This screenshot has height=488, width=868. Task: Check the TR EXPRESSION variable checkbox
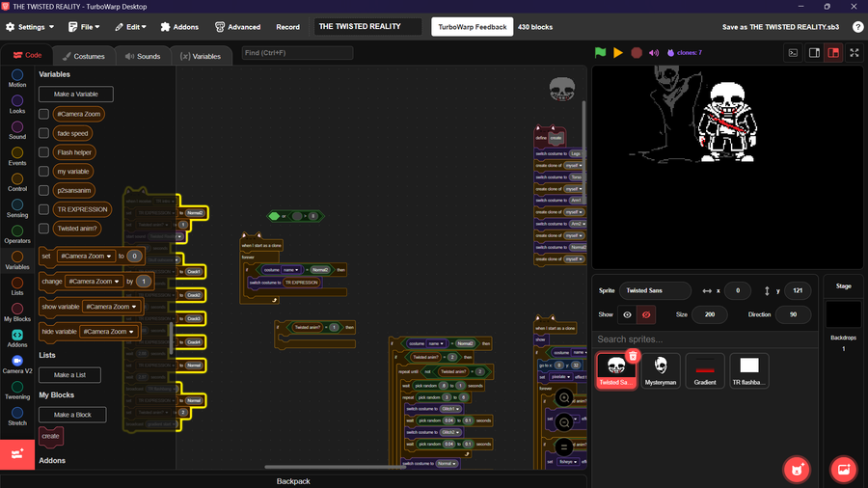[43, 209]
